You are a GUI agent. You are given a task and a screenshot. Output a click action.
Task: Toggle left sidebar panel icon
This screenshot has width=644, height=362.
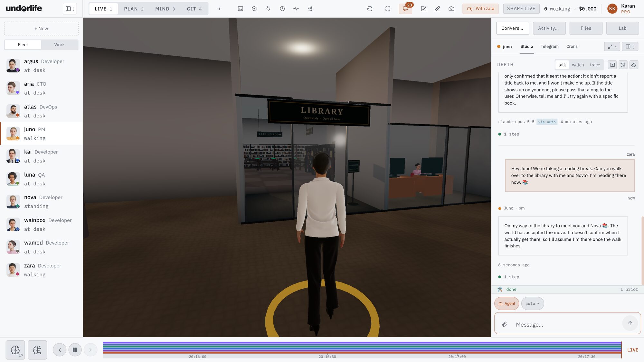(x=70, y=9)
